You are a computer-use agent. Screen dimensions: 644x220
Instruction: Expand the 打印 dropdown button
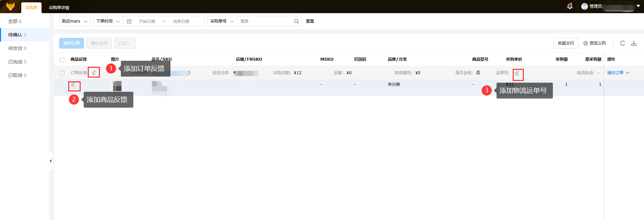[x=125, y=43]
